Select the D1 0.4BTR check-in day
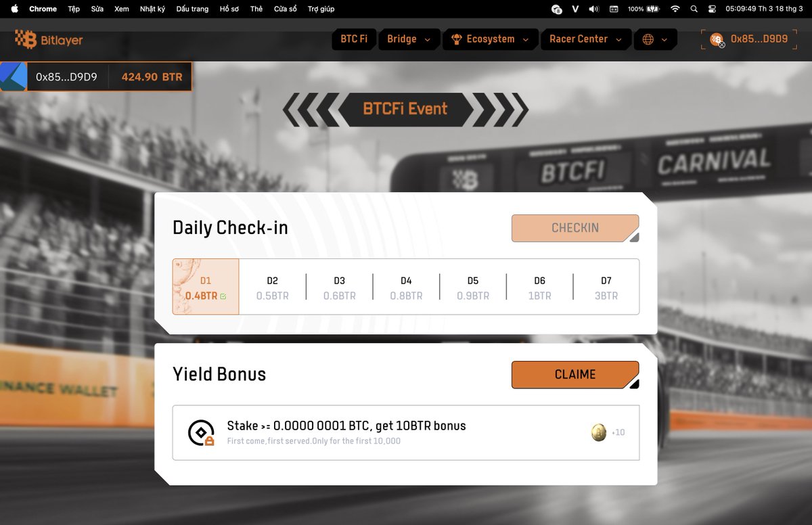 (x=206, y=287)
